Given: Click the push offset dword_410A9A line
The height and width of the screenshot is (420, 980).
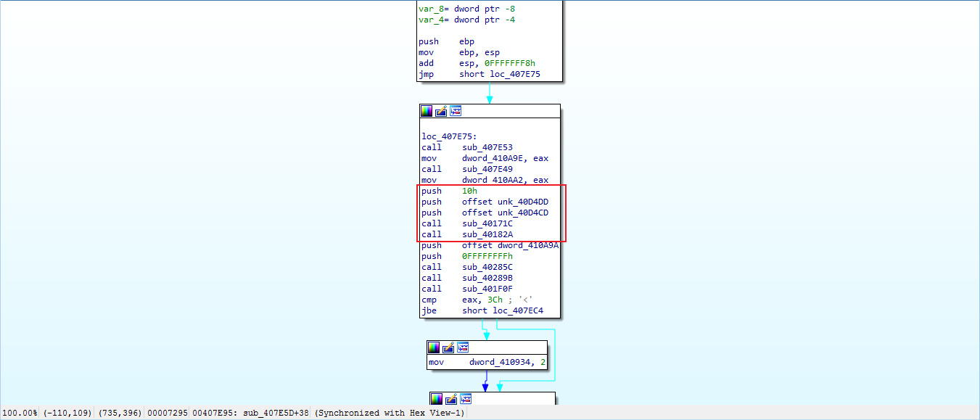Looking at the screenshot, I should point(490,245).
